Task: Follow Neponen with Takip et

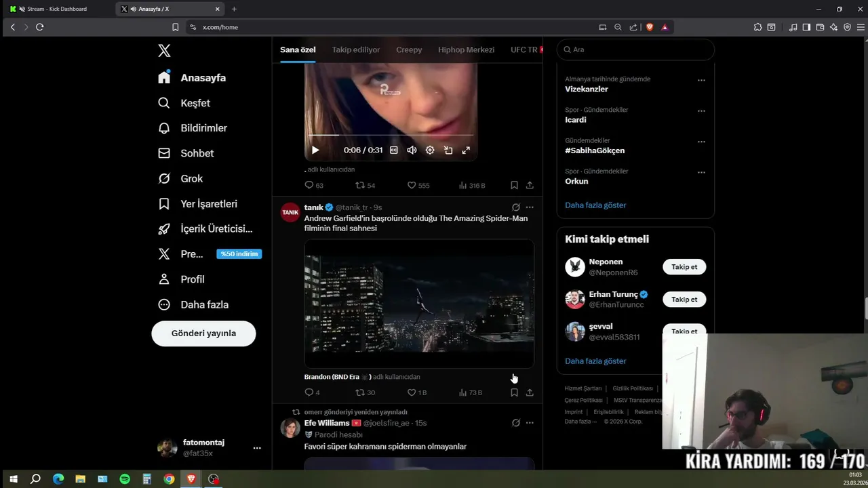Action: point(684,267)
